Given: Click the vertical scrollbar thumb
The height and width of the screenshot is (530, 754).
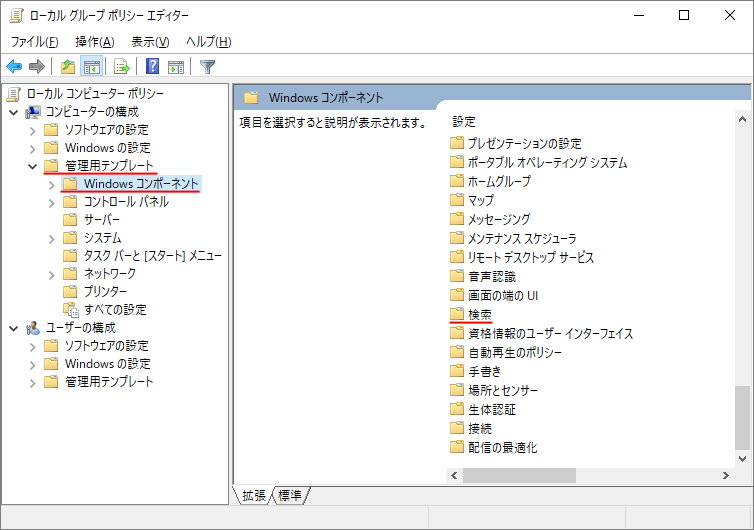Looking at the screenshot, I should click(742, 418).
